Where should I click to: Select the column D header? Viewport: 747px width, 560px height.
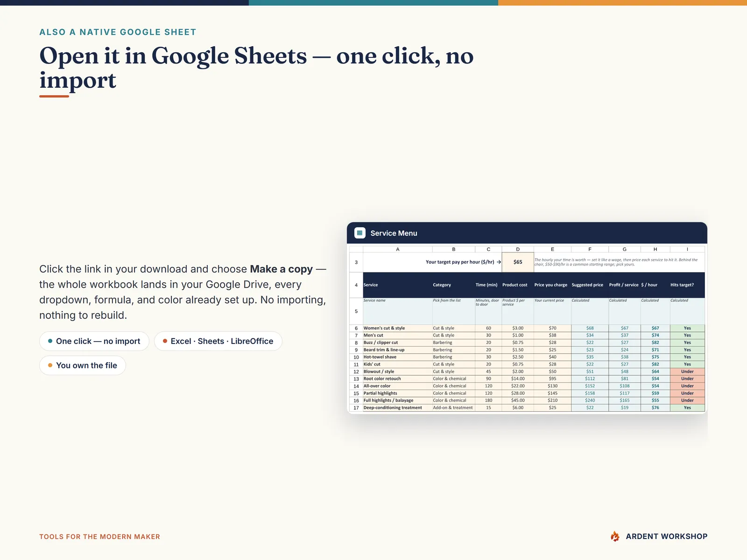(518, 249)
